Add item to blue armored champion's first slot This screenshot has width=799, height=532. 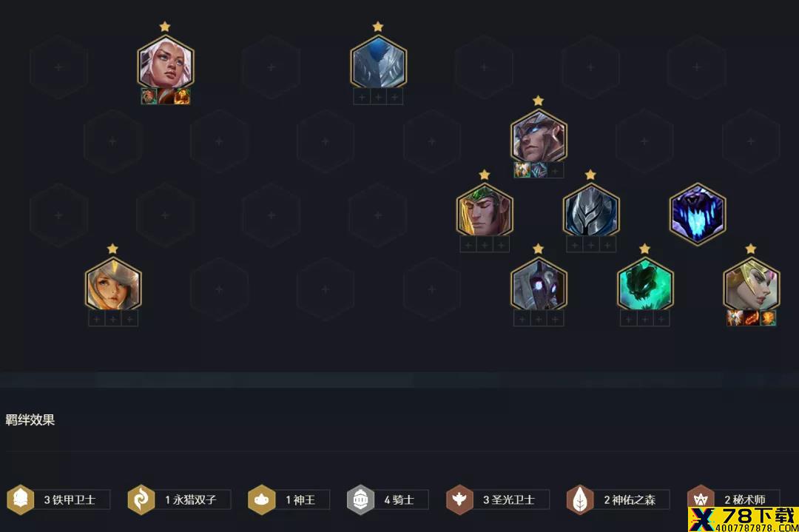(x=362, y=97)
